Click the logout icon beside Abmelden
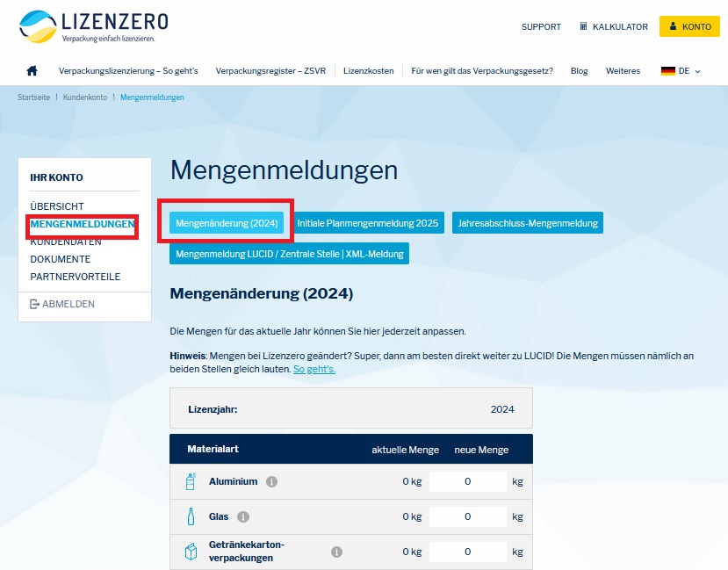 [34, 304]
